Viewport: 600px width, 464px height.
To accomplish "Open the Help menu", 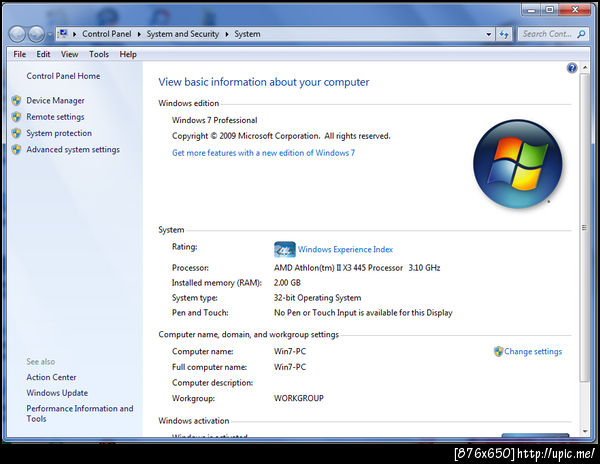I will pyautogui.click(x=128, y=54).
